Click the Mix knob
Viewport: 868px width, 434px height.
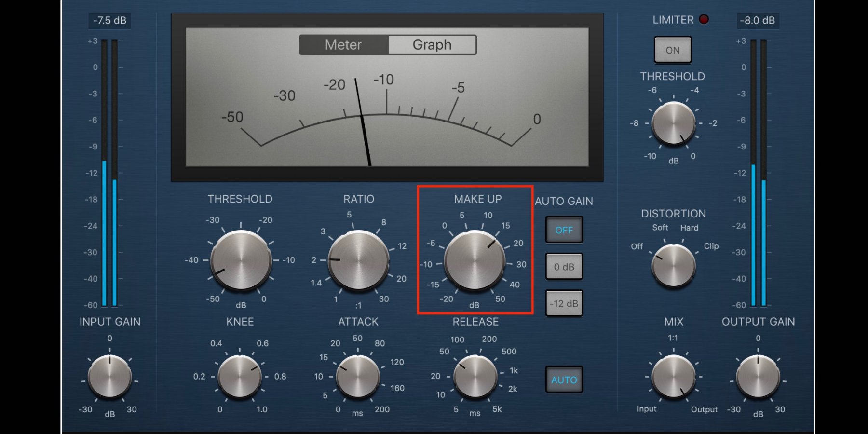[673, 377]
